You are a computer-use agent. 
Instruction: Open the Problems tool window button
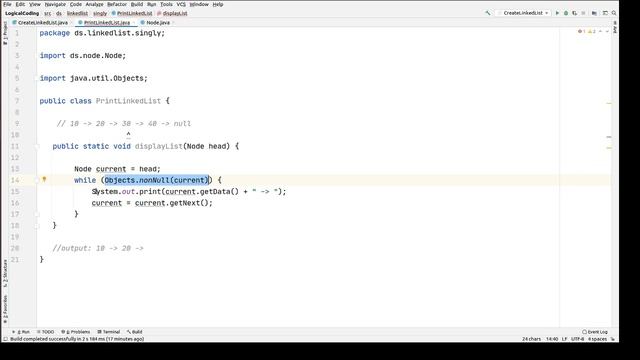coord(76,332)
